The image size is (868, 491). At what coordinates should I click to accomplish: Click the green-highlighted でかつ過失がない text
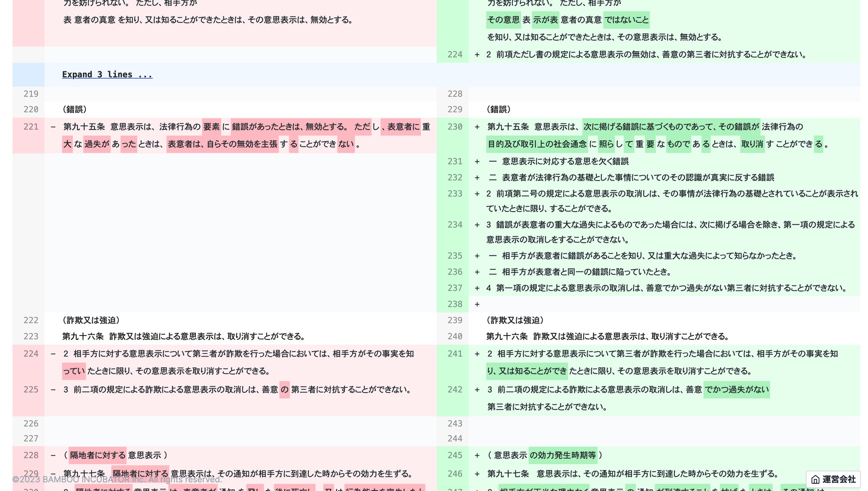point(737,389)
